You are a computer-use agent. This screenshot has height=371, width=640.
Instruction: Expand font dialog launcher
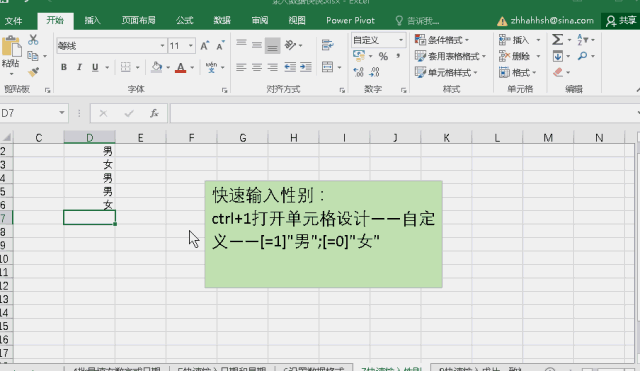pos(224,90)
